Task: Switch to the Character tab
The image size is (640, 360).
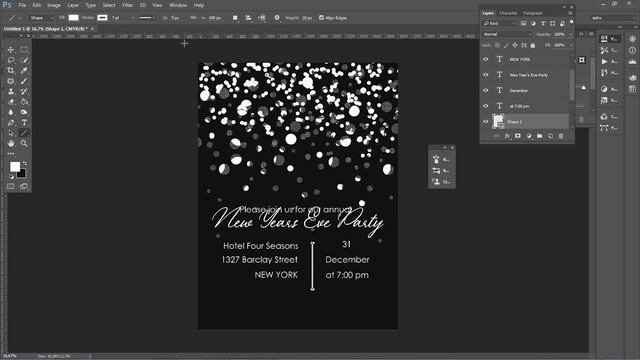Action: 508,13
